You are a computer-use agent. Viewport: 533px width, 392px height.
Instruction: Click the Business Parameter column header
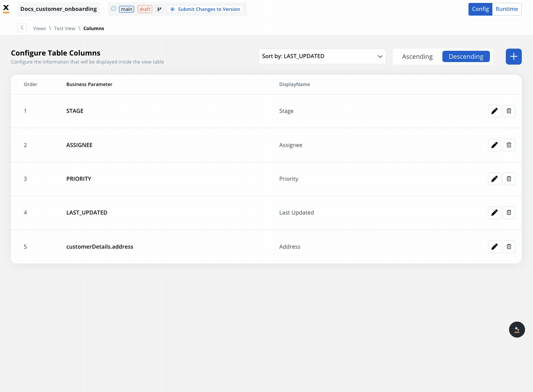[x=89, y=84]
